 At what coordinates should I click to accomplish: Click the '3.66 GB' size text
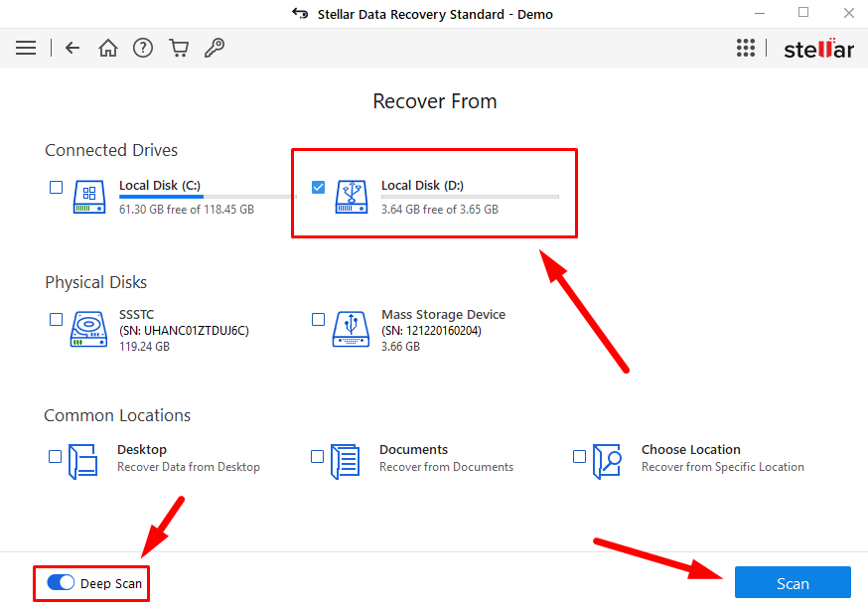[x=401, y=347]
